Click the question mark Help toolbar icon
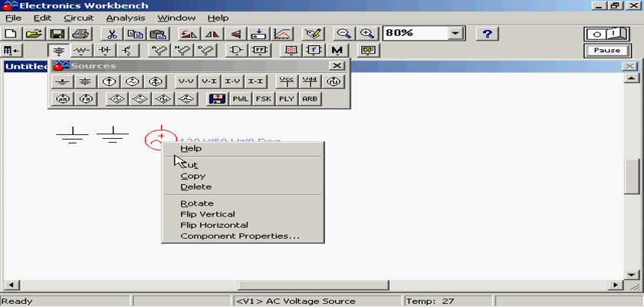 point(487,34)
